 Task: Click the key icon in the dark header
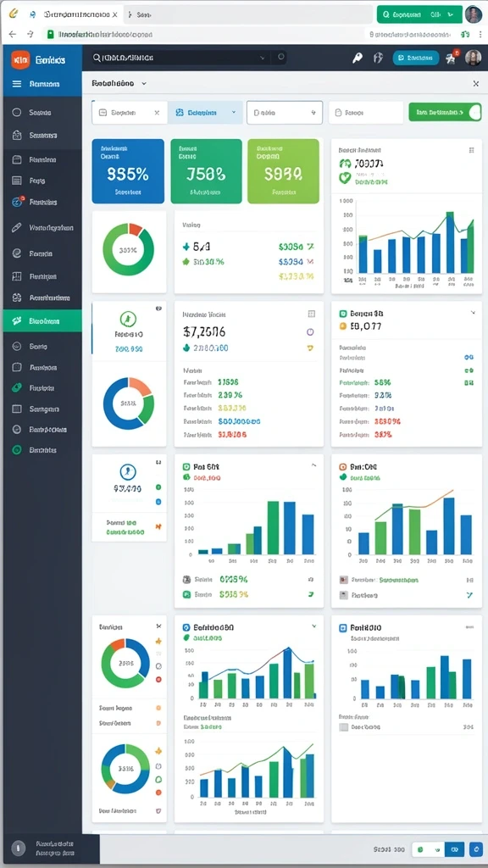pos(358,58)
